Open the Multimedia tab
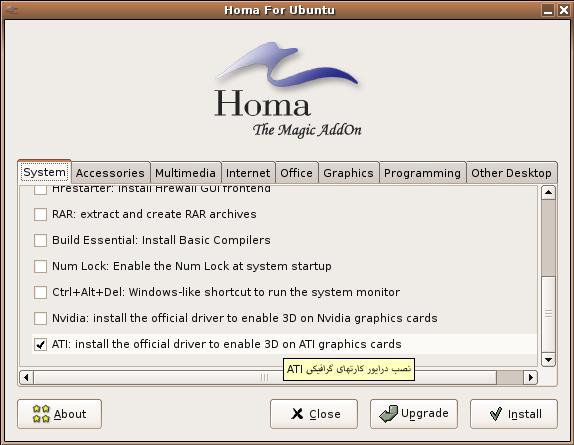The image size is (574, 445). tap(185, 173)
